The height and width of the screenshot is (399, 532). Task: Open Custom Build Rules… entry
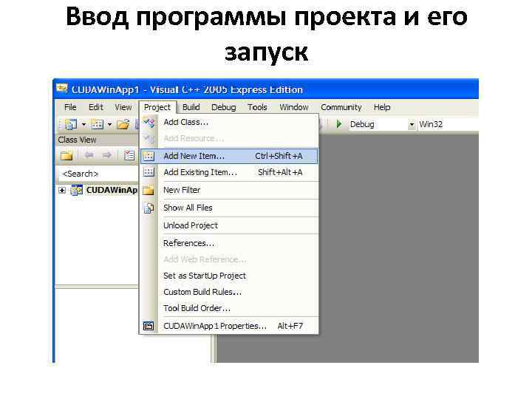[x=229, y=292]
